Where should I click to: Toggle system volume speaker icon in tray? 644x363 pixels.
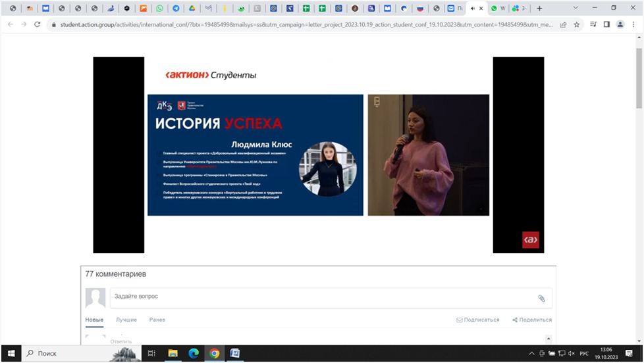coord(570,354)
